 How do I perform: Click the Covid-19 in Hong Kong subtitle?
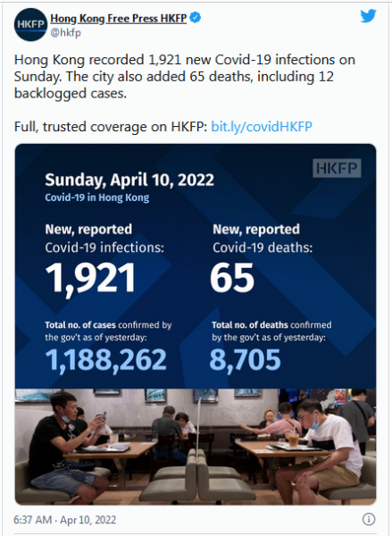[97, 198]
